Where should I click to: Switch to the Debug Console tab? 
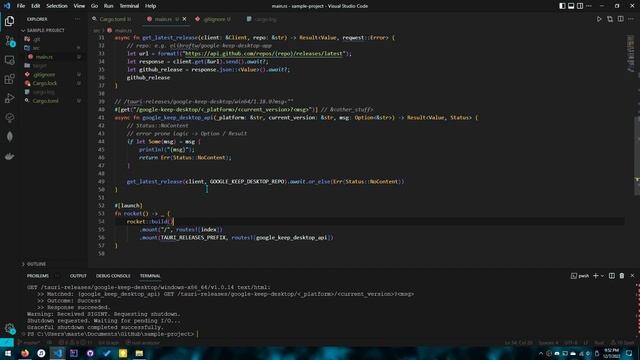[x=113, y=276]
